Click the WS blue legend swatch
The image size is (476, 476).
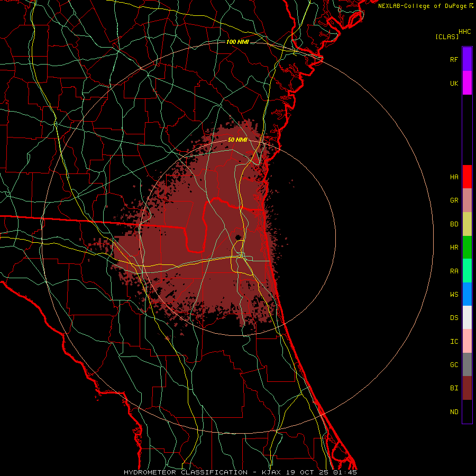(467, 294)
